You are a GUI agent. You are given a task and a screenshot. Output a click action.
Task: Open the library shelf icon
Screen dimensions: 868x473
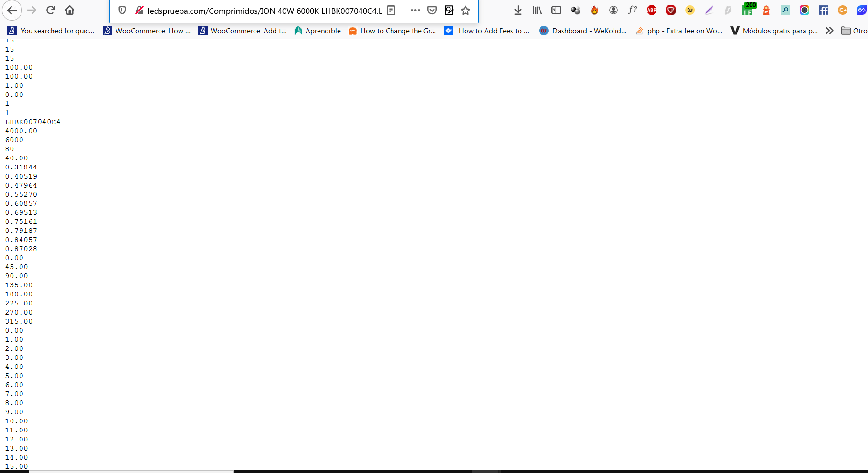pyautogui.click(x=537, y=10)
